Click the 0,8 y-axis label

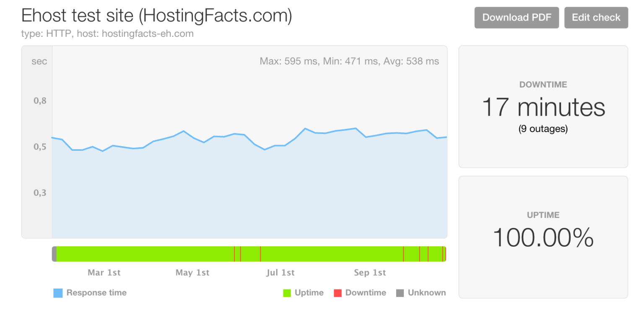pos(40,101)
